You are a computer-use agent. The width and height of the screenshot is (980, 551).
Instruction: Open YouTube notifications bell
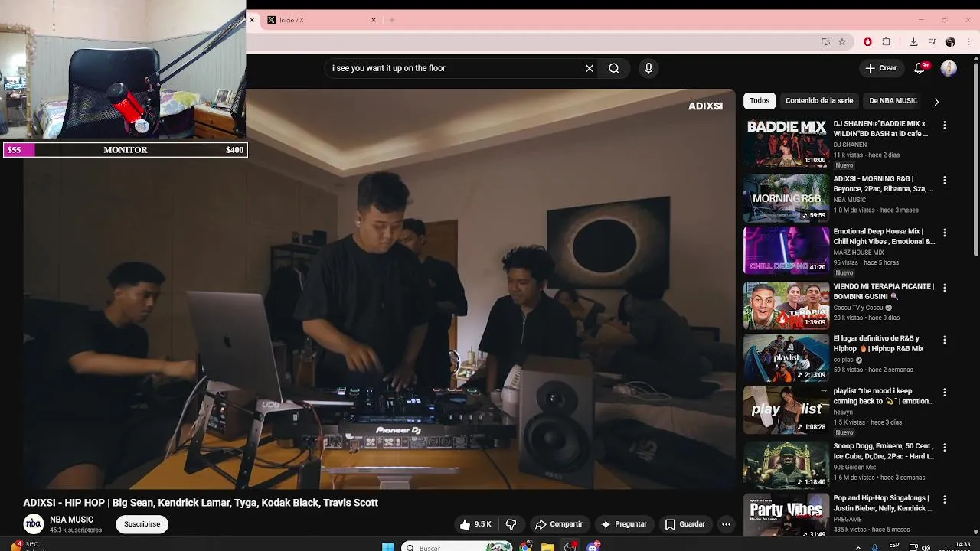pos(921,68)
